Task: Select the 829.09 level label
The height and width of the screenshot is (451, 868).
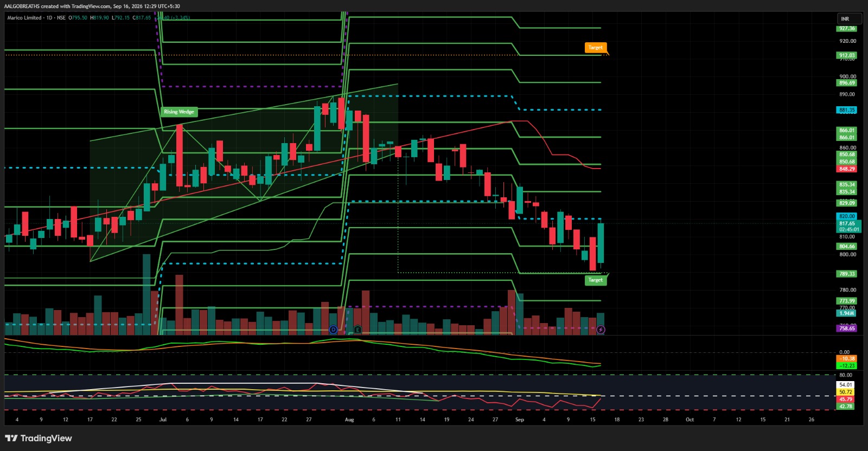Action: (x=847, y=203)
